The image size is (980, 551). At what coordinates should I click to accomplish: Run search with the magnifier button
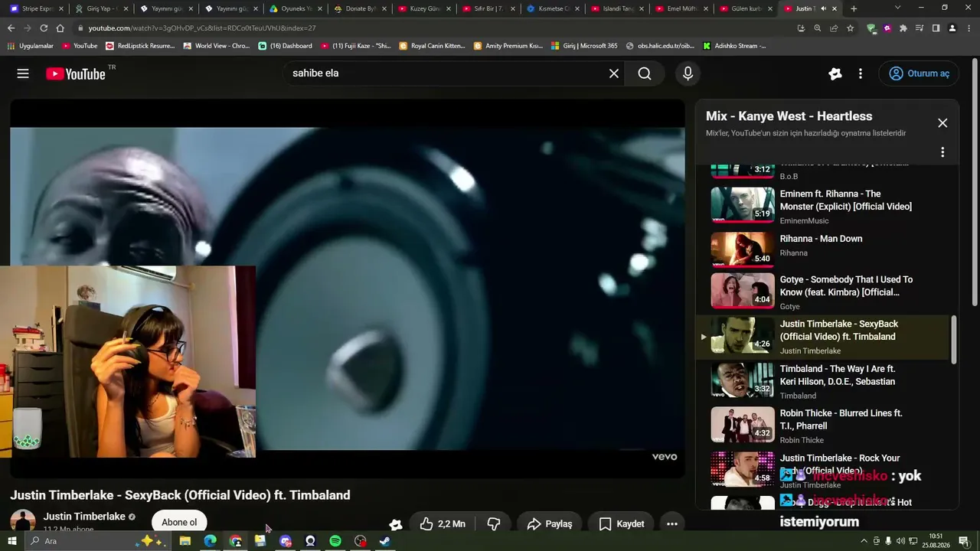point(645,73)
